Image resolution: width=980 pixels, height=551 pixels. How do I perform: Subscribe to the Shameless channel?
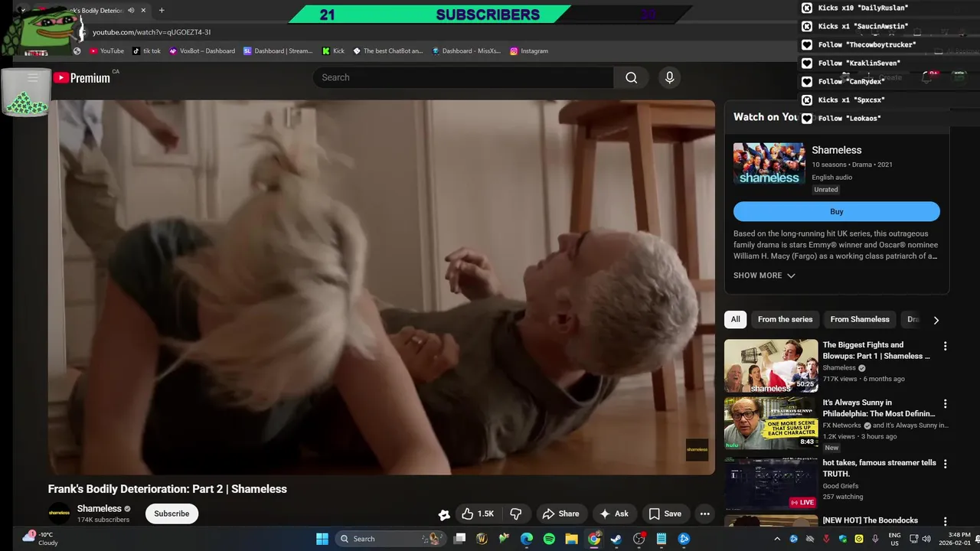coord(171,514)
